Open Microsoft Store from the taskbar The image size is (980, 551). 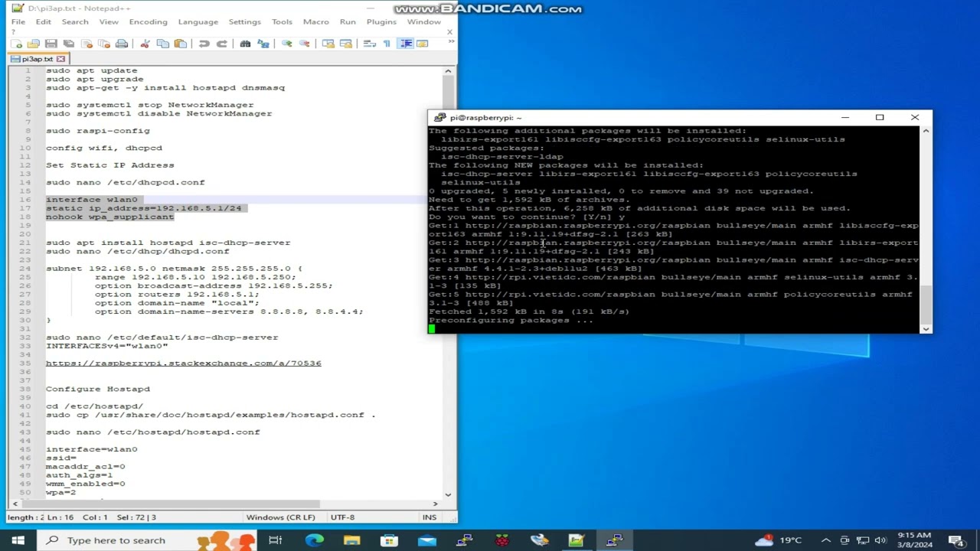(390, 540)
